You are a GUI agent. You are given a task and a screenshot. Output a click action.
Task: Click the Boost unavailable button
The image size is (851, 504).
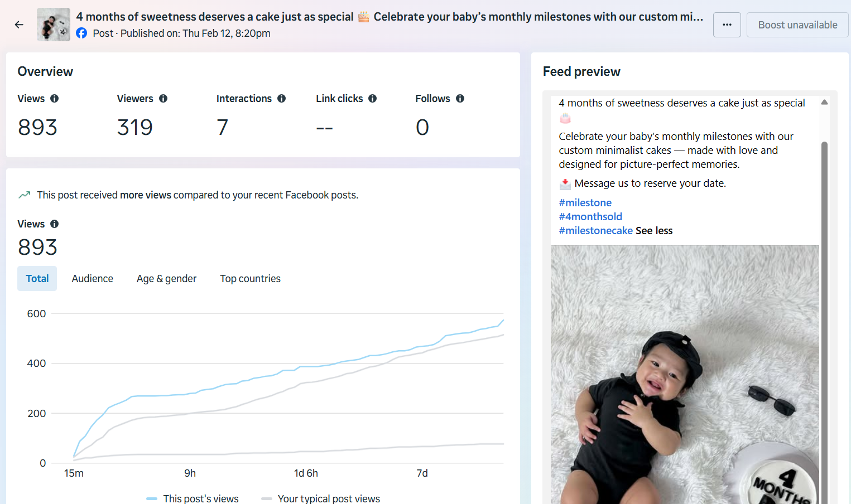point(797,25)
